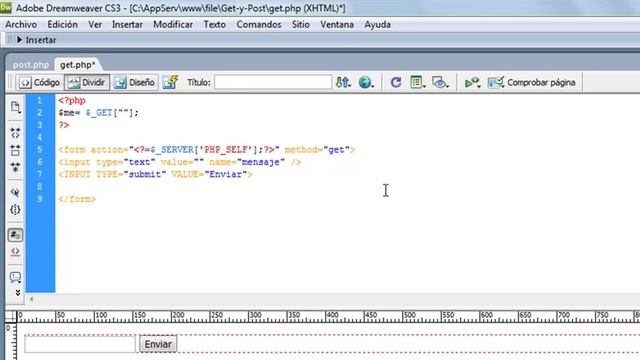Open the Visual Aids eye dropdown

click(x=440, y=82)
